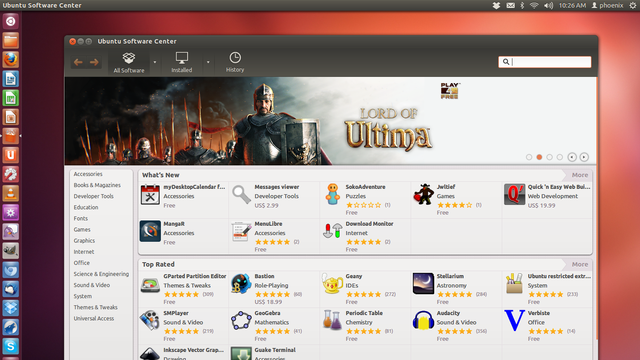640x360 pixels.
Task: Select the fourth banner page dot
Action: point(560,157)
